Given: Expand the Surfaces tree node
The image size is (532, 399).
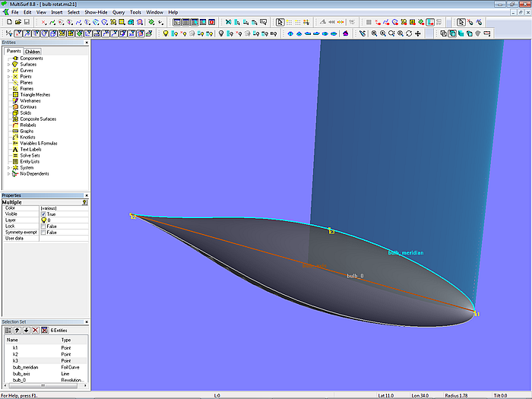Looking at the screenshot, I should [8, 65].
